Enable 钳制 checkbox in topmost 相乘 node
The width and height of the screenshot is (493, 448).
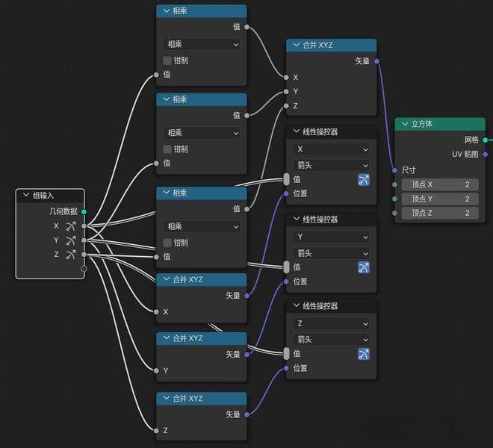(x=167, y=60)
